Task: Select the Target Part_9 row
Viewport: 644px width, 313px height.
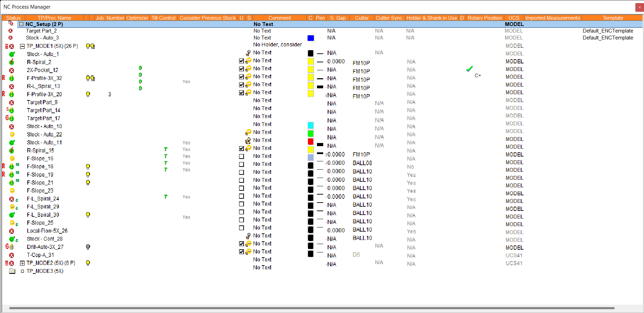Action: [42, 102]
